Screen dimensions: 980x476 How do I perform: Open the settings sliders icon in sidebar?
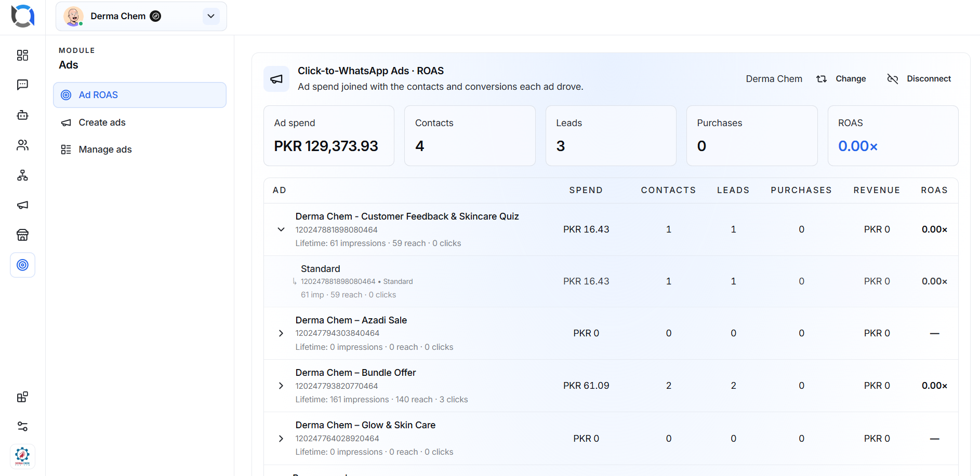coord(22,427)
